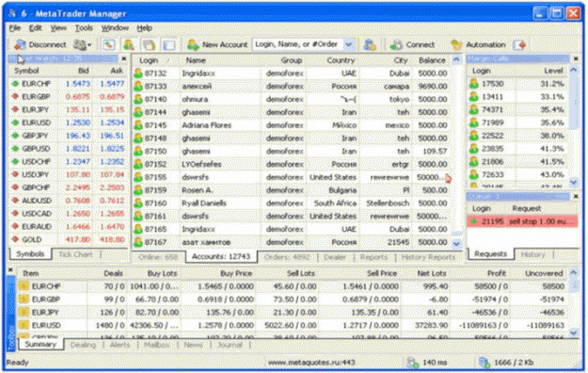
Task: Click the margin level list scroll down arrow
Action: 574,182
